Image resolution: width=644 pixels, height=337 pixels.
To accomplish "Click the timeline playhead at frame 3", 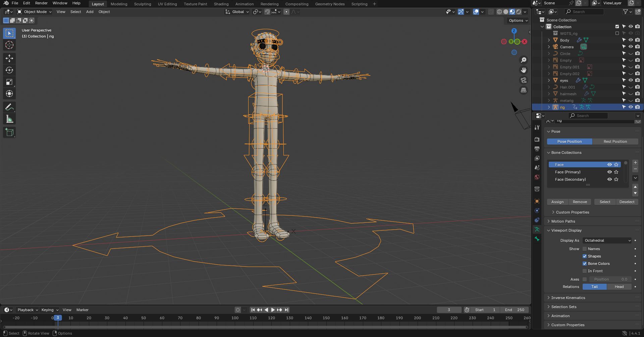I will (58, 318).
